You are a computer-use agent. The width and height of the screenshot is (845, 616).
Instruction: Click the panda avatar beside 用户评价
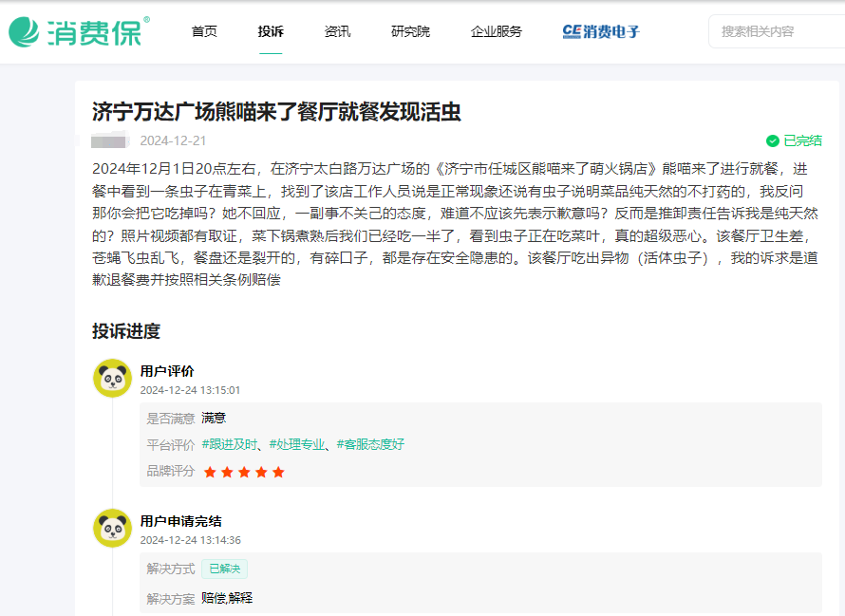click(x=113, y=379)
